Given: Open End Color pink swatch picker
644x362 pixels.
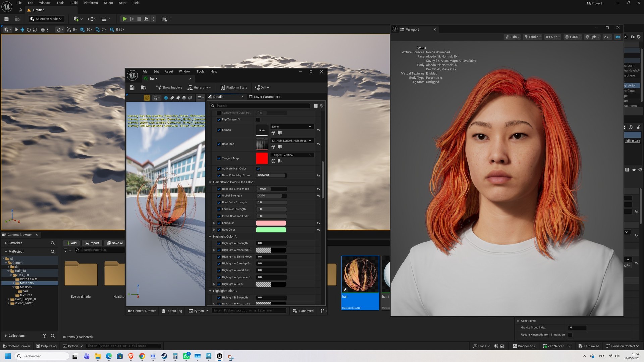Looking at the screenshot, I should click(x=271, y=223).
